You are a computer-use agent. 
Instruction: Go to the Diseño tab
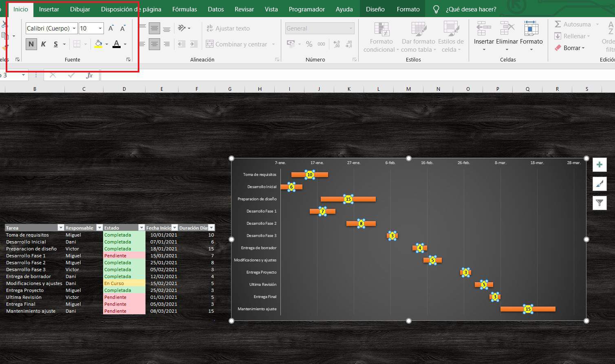coord(375,9)
